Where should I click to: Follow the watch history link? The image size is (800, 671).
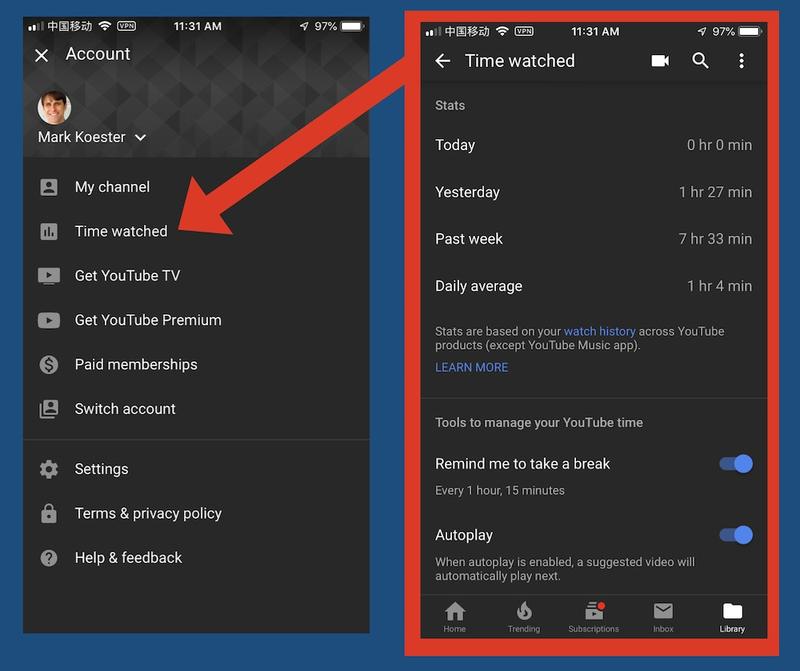pyautogui.click(x=599, y=331)
